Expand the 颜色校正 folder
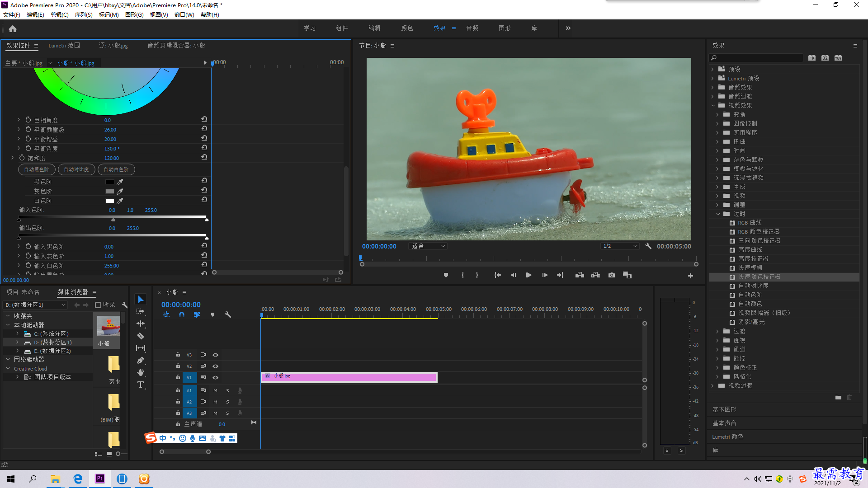The image size is (868, 488). pyautogui.click(x=717, y=367)
